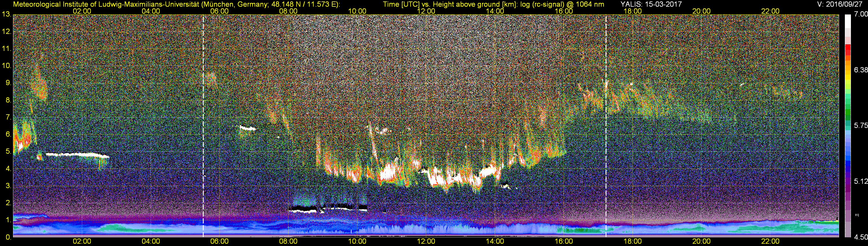This screenshot has height=246, width=868.
Task: Click the 7.00 colorbar scale value
Action: tap(860, 14)
